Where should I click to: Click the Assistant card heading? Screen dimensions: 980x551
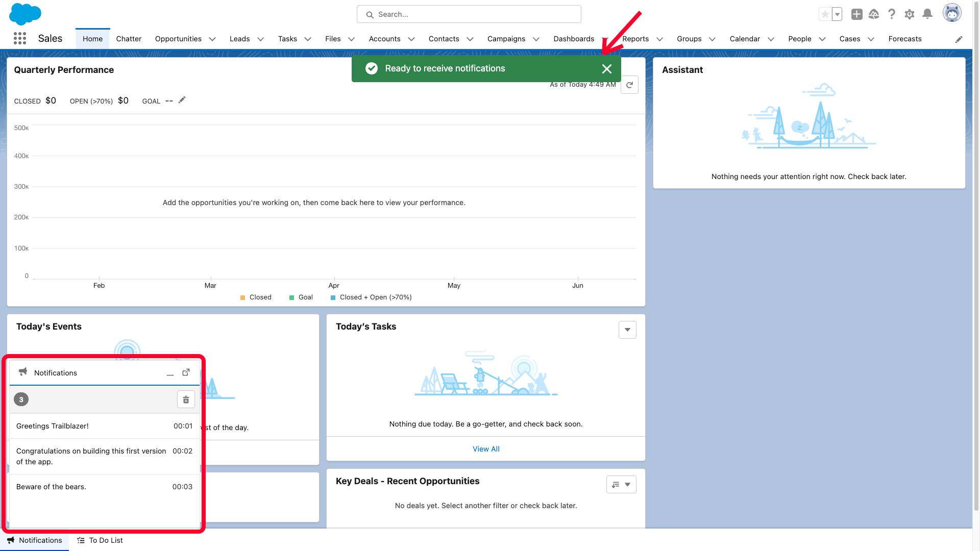click(x=682, y=70)
